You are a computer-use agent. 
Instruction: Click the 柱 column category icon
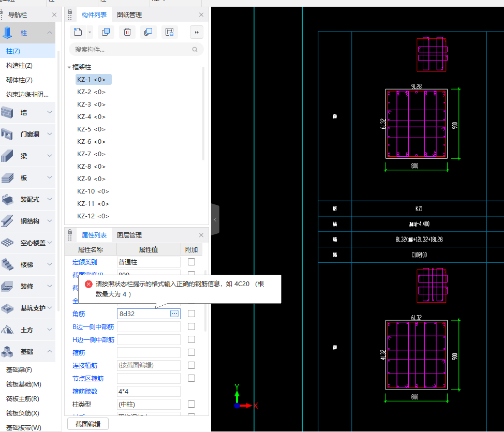pyautogui.click(x=7, y=33)
